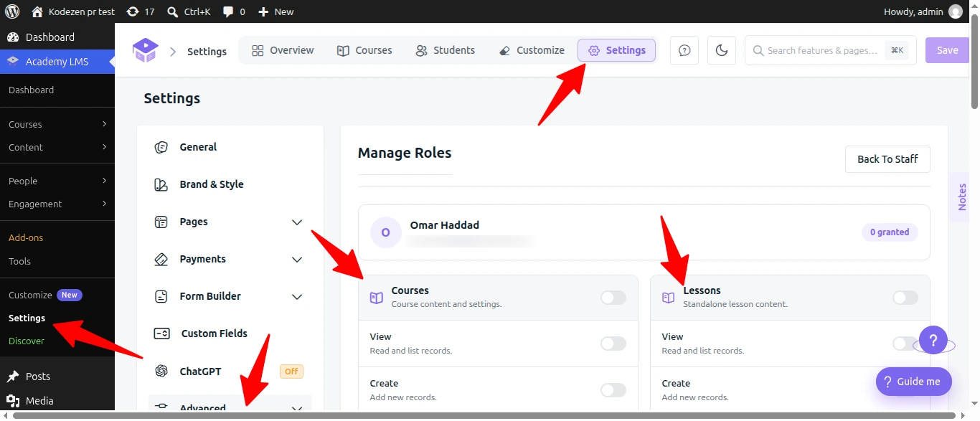Toggle Courses View permission
The height and width of the screenshot is (421, 980).
(613, 344)
